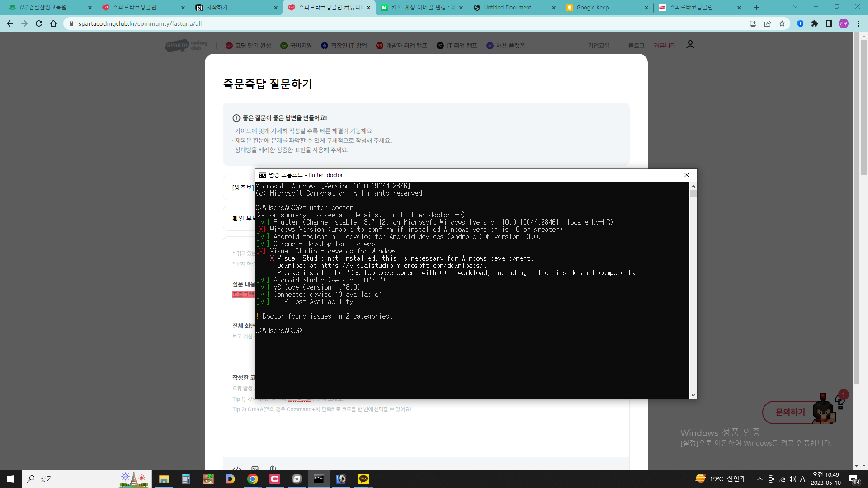
Task: Click the command prompt window title icon
Action: [263, 175]
